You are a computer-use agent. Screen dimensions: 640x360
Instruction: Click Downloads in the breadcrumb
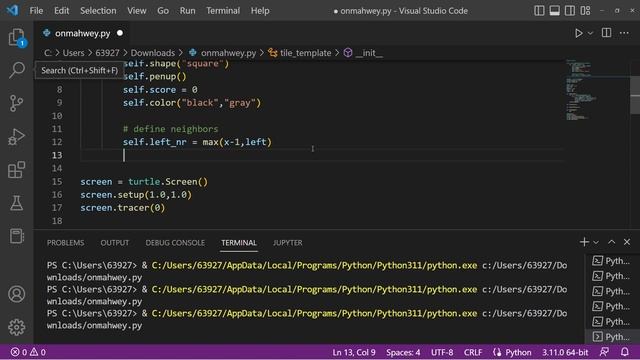pyautogui.click(x=153, y=53)
